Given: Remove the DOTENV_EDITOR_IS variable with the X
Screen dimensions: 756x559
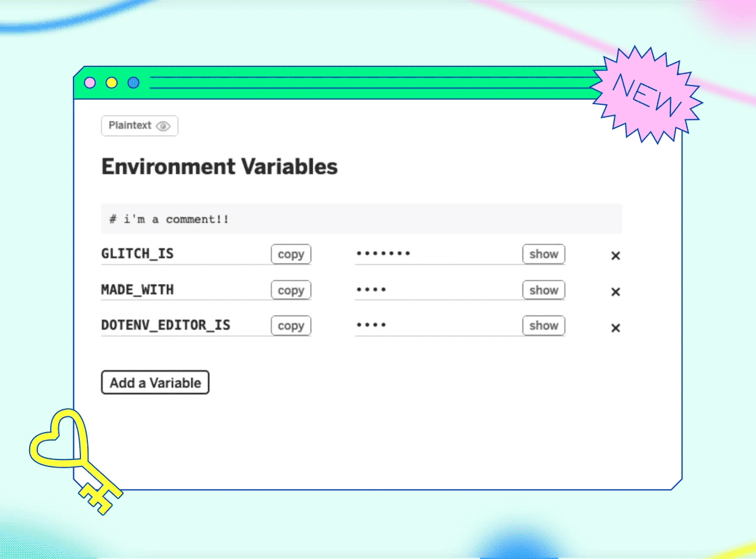Looking at the screenshot, I should [x=616, y=328].
